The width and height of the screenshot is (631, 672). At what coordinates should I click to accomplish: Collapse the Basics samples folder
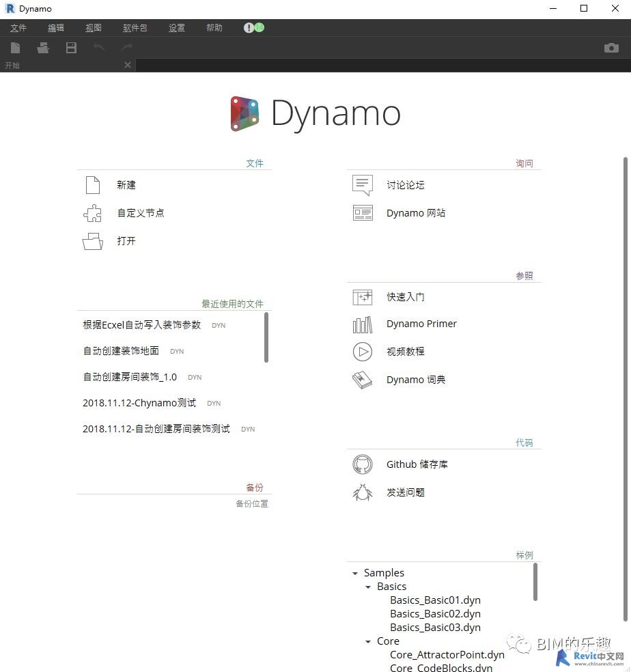click(368, 587)
